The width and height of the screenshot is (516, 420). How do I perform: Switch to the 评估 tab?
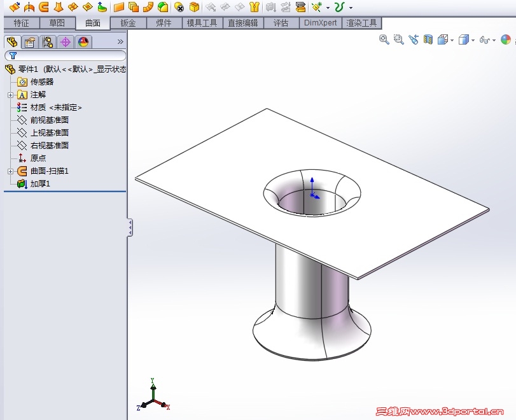pos(281,23)
